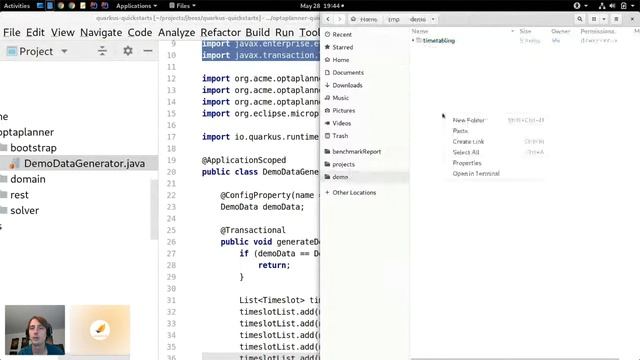Go back in Files window
This screenshot has width=640, height=360.
point(328,19)
